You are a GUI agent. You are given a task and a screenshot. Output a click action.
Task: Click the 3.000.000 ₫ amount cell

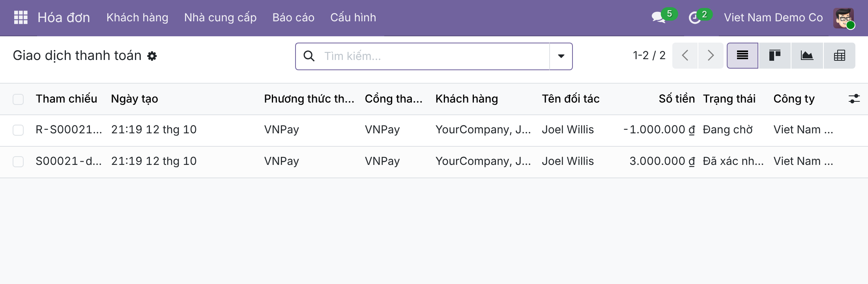[662, 161]
